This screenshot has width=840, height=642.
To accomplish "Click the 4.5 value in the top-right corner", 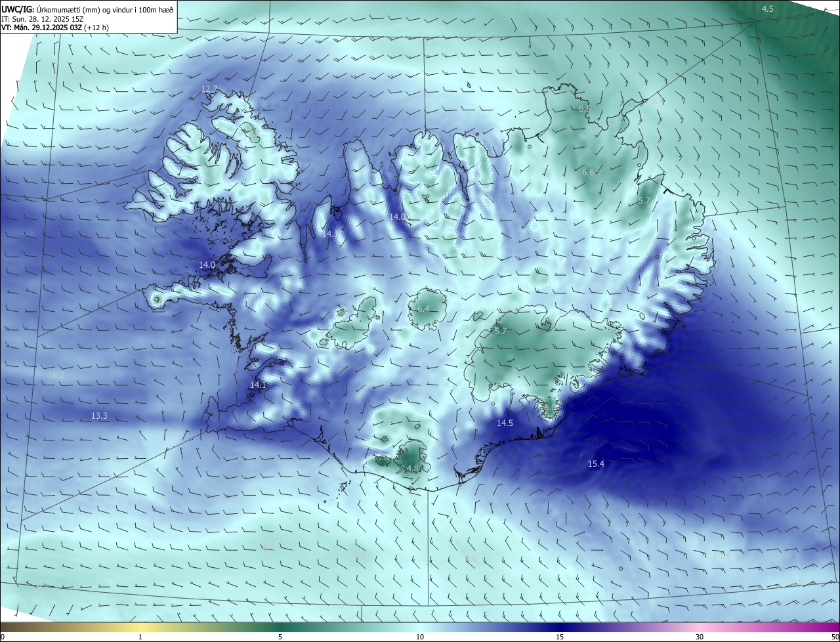I will 768,9.
